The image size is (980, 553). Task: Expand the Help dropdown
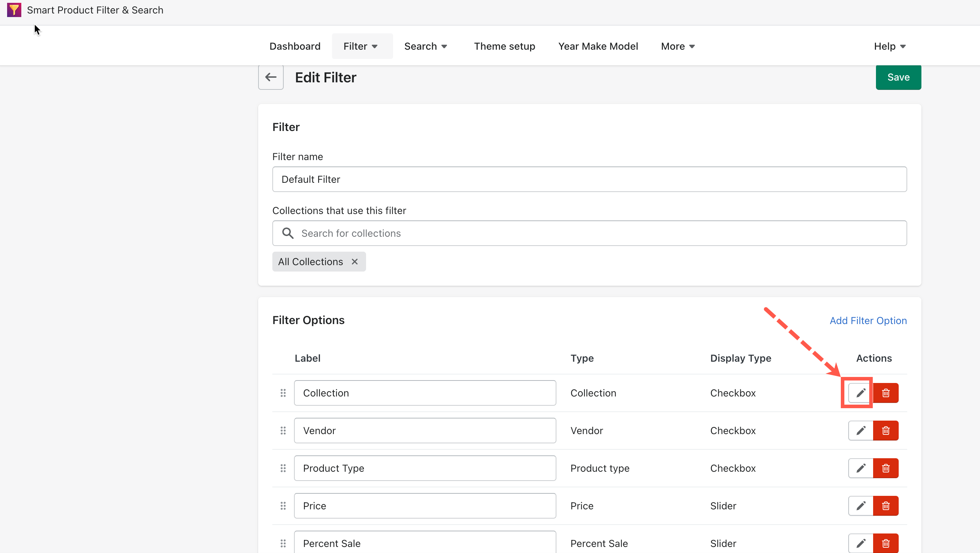[889, 46]
